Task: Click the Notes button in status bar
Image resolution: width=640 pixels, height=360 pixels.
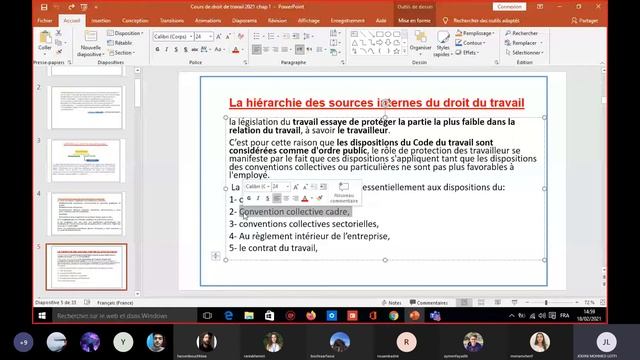Action: [x=391, y=302]
